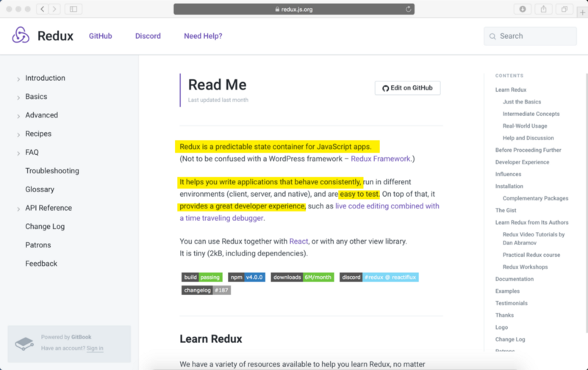The image size is (588, 370).
Task: Go forward with Safari's forward arrow
Action: [x=54, y=9]
